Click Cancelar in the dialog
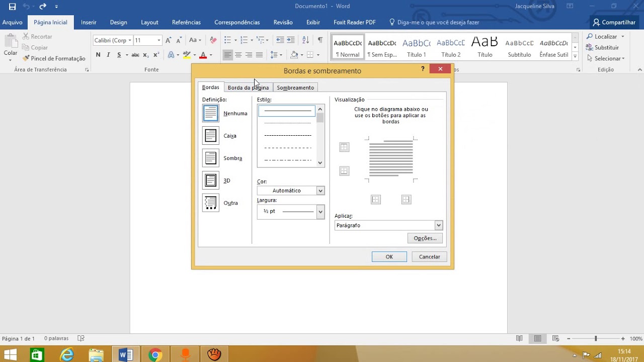Screen dimensions: 644x362 [430, 256]
